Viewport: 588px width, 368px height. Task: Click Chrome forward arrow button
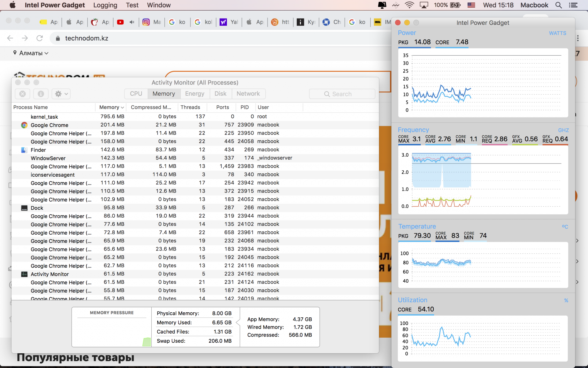click(25, 38)
